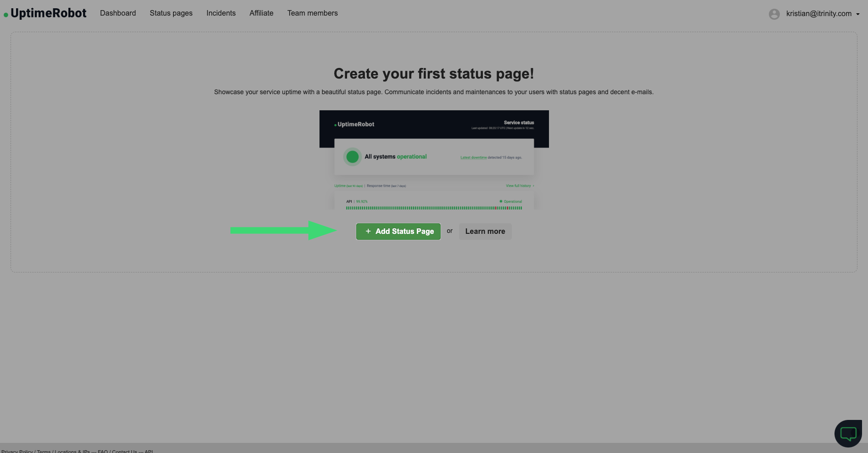Open the Affiliate page
868x453 pixels.
coord(262,13)
